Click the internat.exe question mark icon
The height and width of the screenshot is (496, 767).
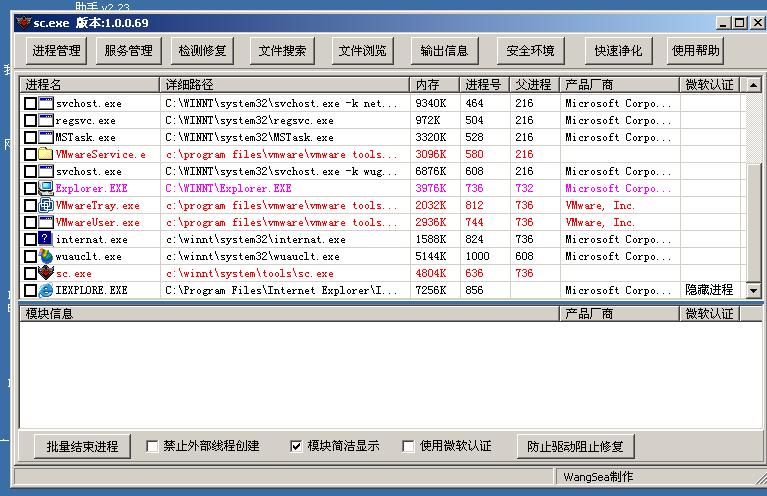(45, 239)
